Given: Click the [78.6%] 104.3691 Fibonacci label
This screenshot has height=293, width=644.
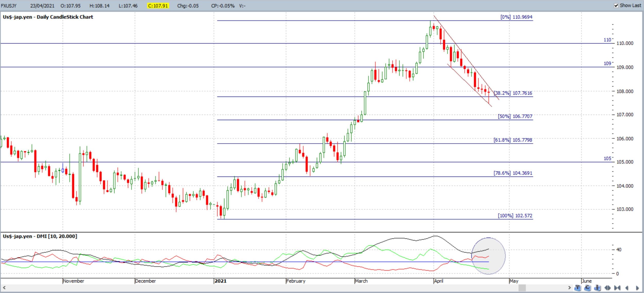Looking at the screenshot, I should 513,173.
